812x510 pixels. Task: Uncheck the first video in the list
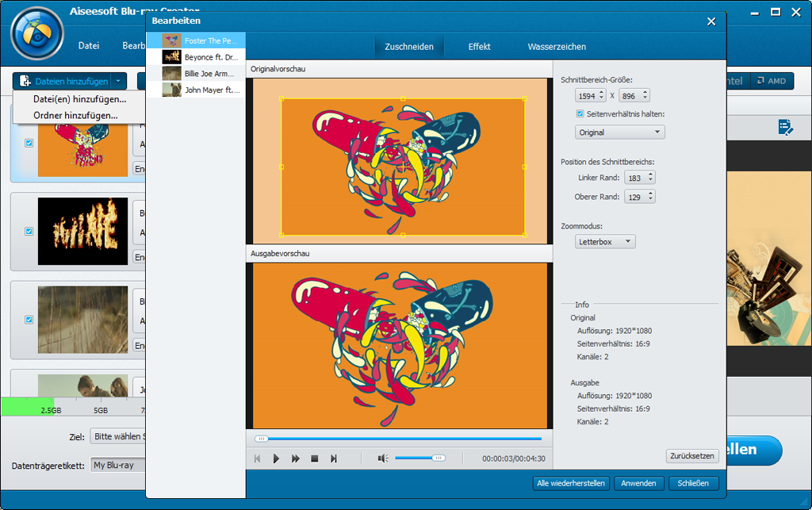click(29, 143)
